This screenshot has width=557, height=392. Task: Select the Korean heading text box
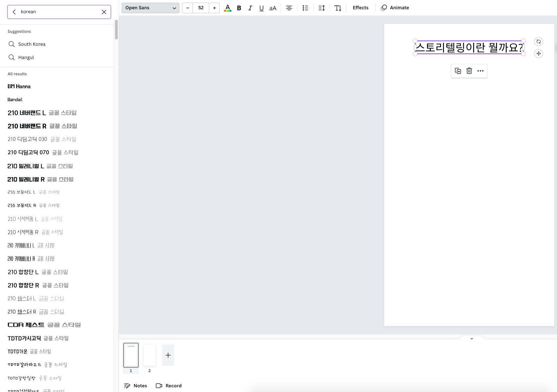[469, 47]
